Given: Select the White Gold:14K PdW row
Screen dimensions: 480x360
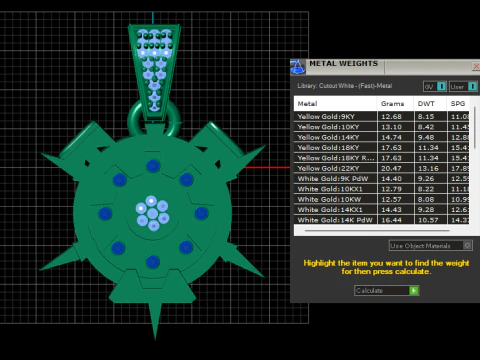Looking at the screenshot, I should [x=381, y=220].
